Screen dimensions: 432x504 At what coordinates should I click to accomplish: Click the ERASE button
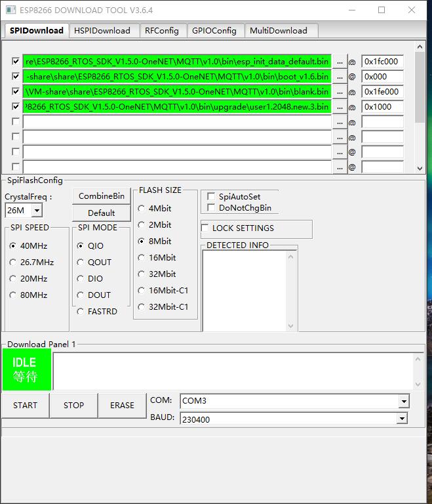pos(122,405)
